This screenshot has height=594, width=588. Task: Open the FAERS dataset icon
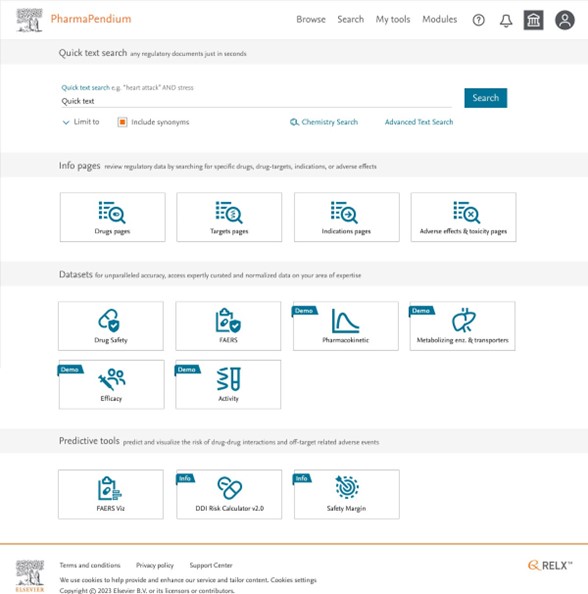coord(228,320)
